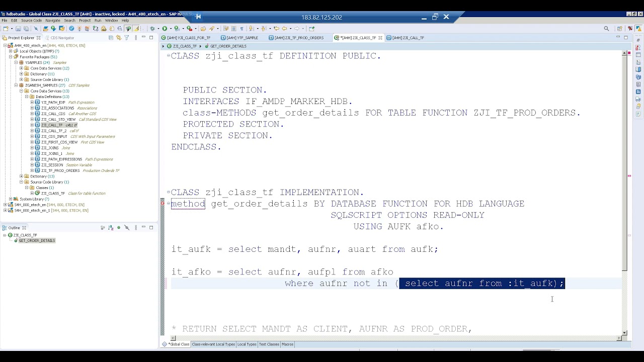
Task: Click the New wizard toolbar icon
Action: (x=6, y=29)
